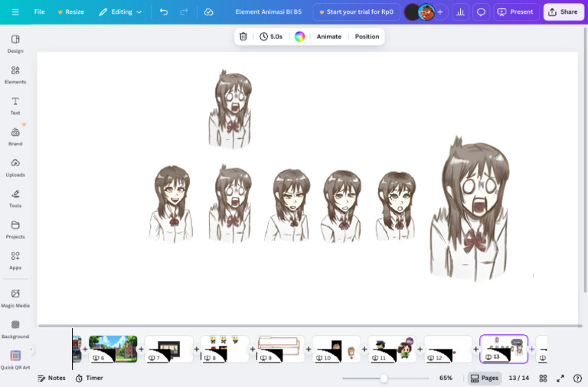
Task: Open the Projects sidebar tab
Action: pyautogui.click(x=15, y=229)
